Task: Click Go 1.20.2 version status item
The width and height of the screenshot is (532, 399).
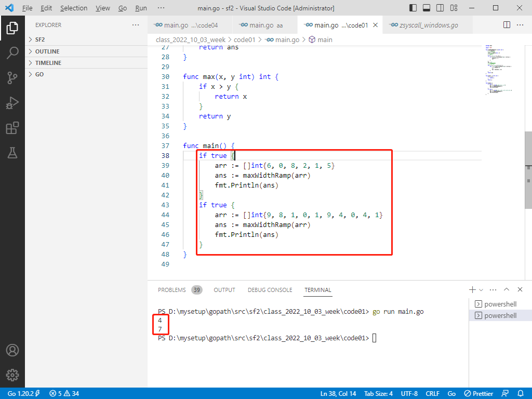Action: coord(23,394)
